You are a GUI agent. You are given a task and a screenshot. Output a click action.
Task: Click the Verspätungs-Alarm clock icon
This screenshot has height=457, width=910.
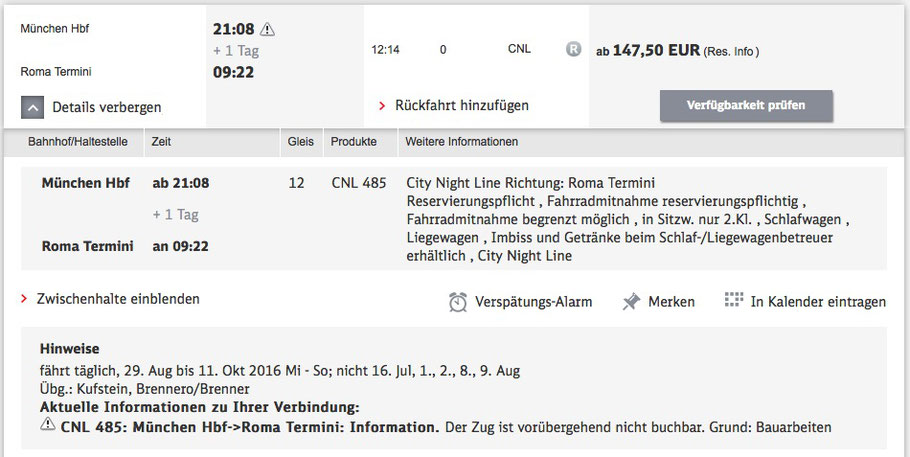tap(458, 301)
